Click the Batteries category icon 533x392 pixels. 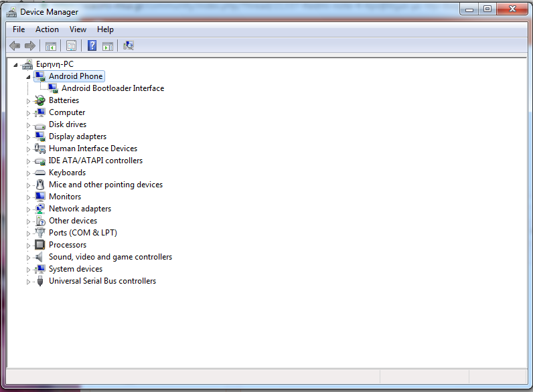click(x=40, y=100)
